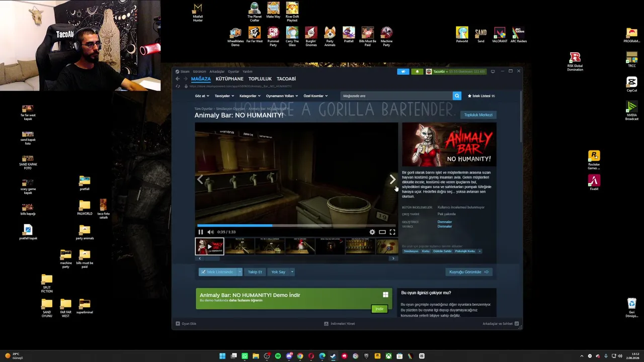Viewport: 644px width, 362px height.
Task: Click the Steam store page scrollbar
Action: click(x=521, y=116)
